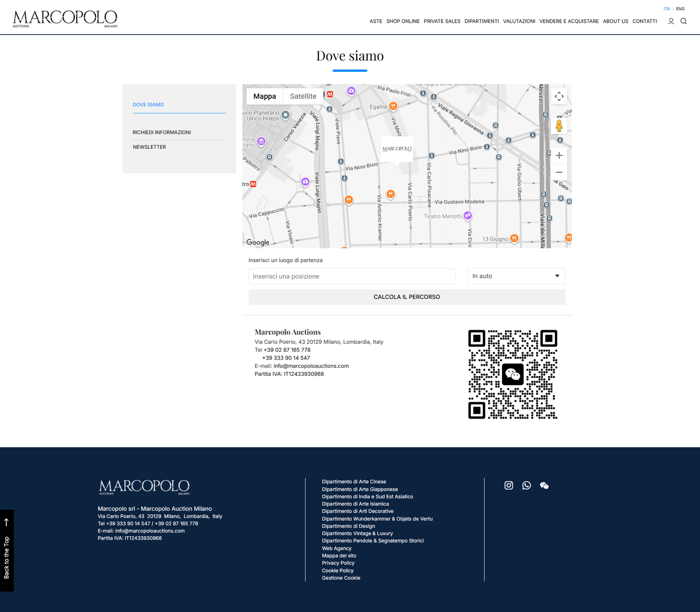Open the About Us menu
This screenshot has width=700, height=612.
click(x=616, y=21)
